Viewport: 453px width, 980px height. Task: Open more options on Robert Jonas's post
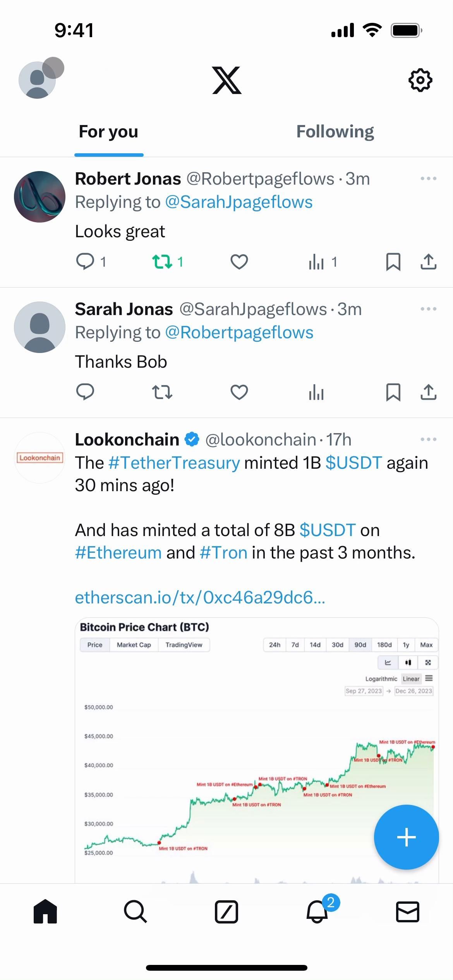tap(428, 179)
